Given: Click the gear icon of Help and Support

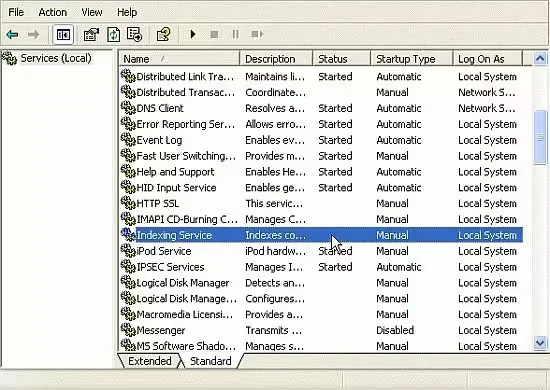Looking at the screenshot, I should click(x=128, y=171).
